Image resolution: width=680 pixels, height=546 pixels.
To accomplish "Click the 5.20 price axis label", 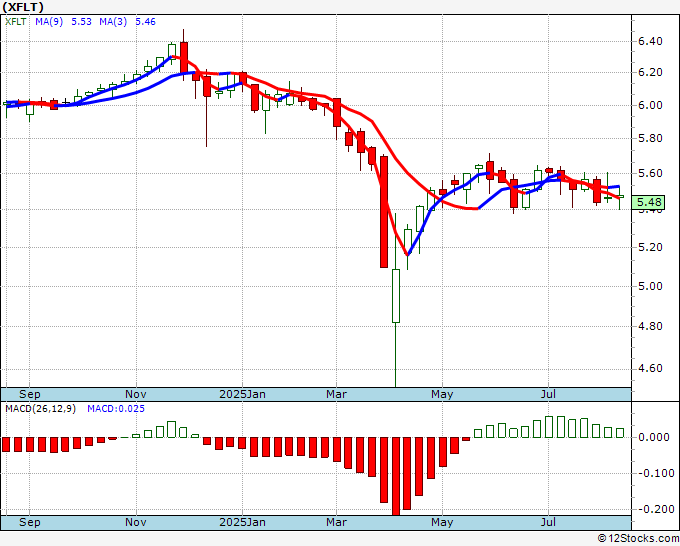I will pos(650,247).
